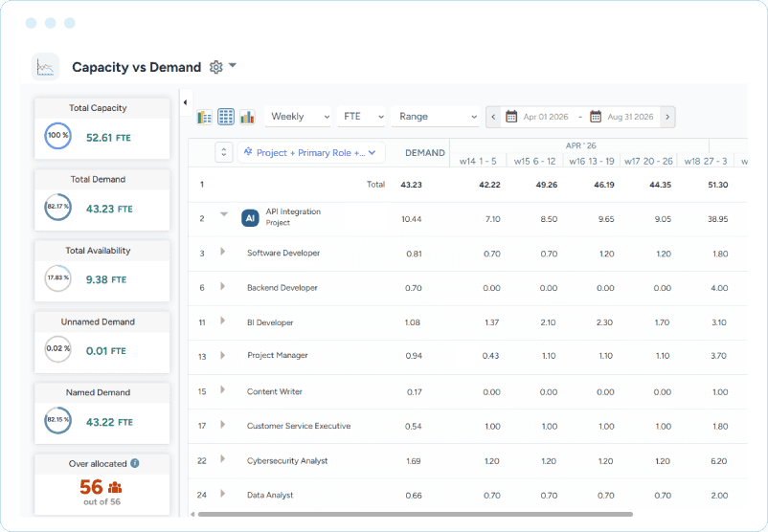The width and height of the screenshot is (768, 532).
Task: Click the w18 27 - 3 column header
Action: [x=706, y=161]
